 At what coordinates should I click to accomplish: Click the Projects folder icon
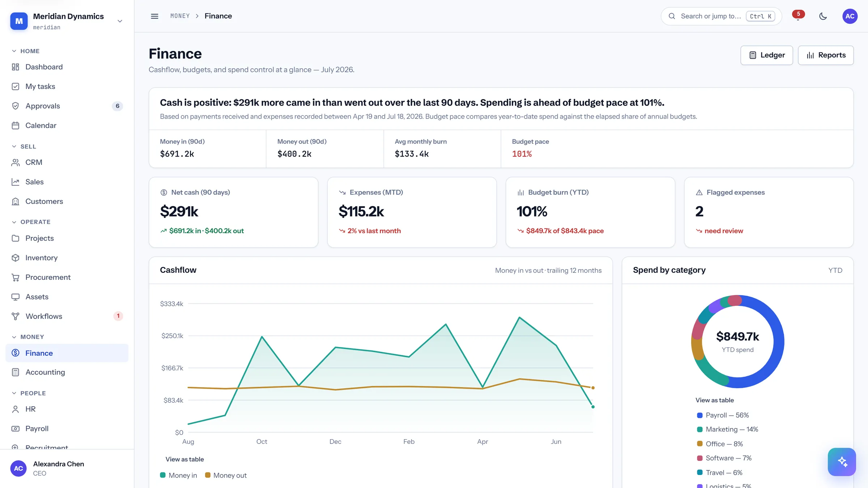[16, 238]
